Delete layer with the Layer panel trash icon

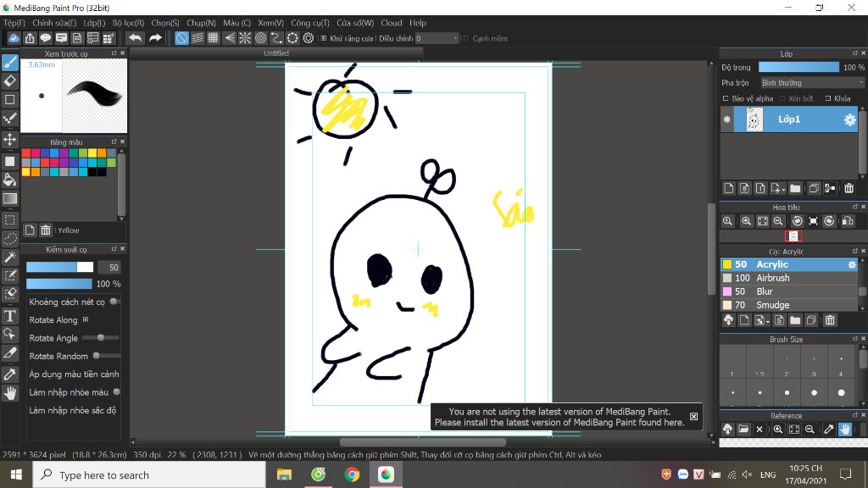click(849, 189)
